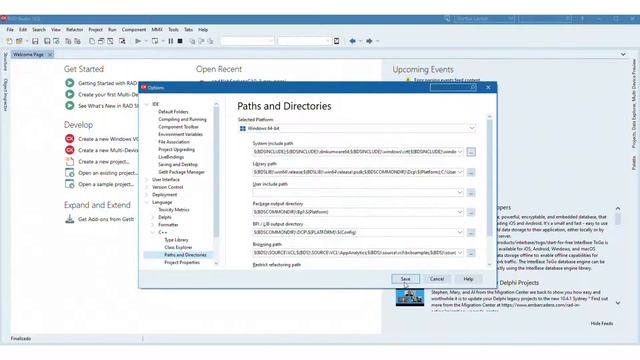Close the Welcome Page tab
The image size is (640, 360).
click(50, 54)
